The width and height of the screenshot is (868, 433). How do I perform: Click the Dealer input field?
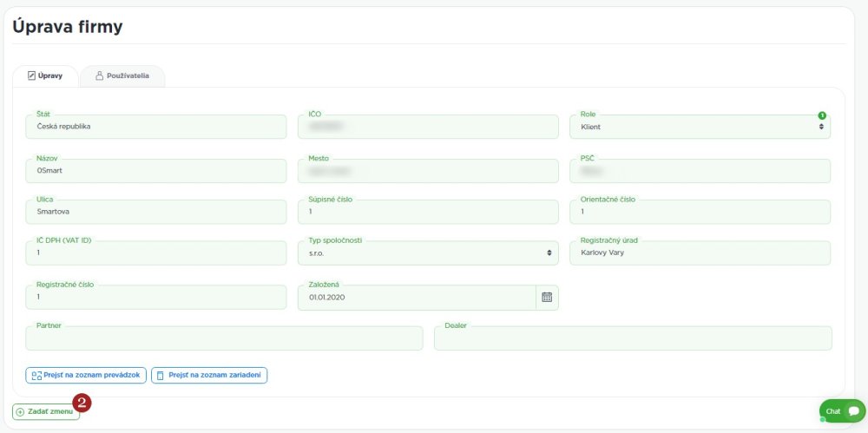(632, 338)
